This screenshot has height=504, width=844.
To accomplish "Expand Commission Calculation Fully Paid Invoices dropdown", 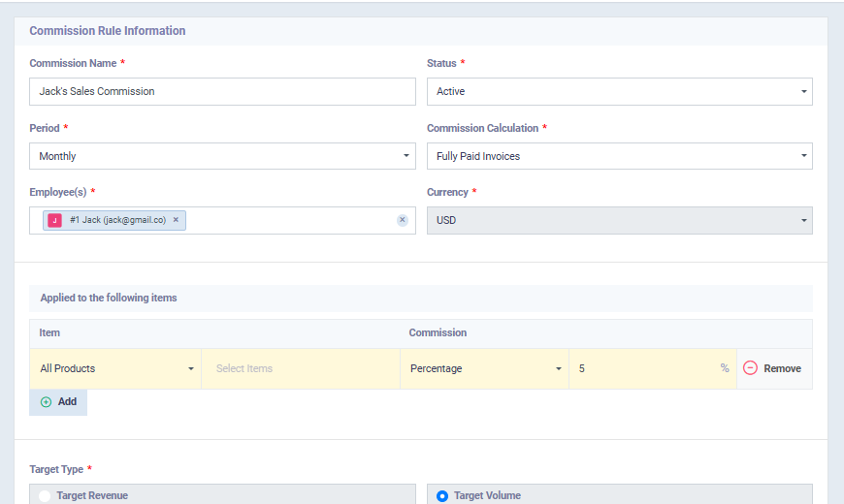I will click(620, 156).
